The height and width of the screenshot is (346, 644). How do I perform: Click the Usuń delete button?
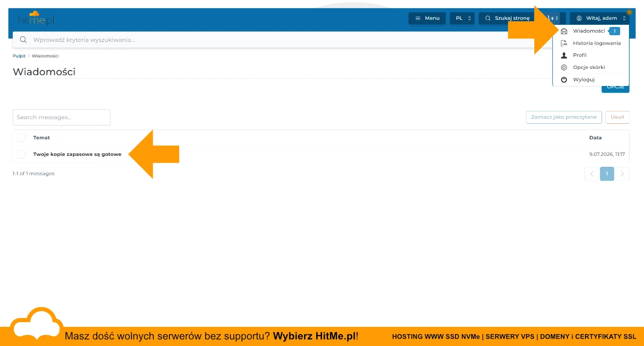(617, 117)
